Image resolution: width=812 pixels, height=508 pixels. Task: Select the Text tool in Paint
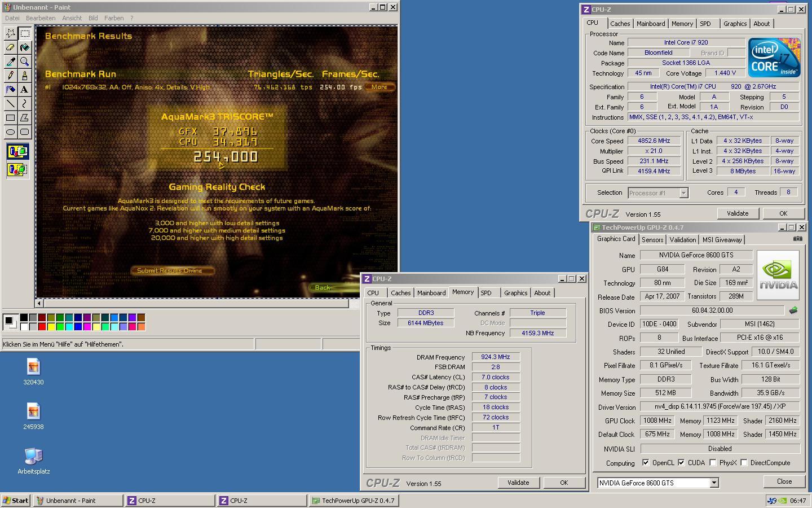24,90
